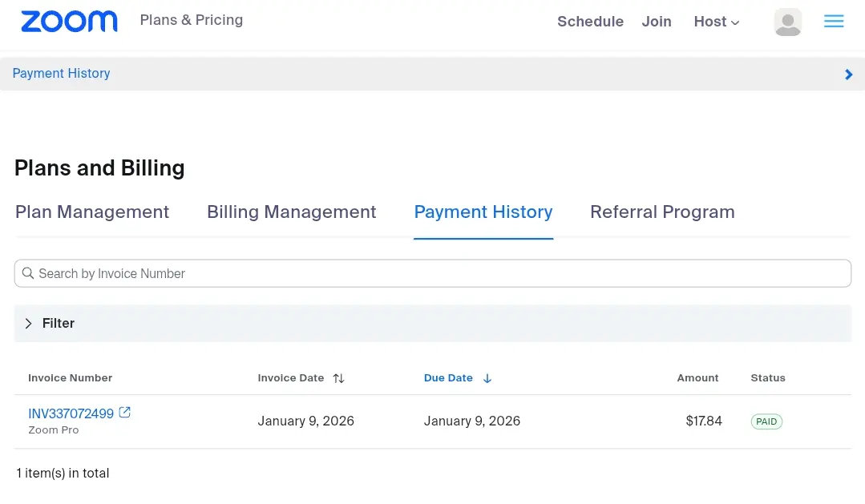This screenshot has width=865, height=504.
Task: Click the $17.84 amount cell
Action: coord(703,421)
